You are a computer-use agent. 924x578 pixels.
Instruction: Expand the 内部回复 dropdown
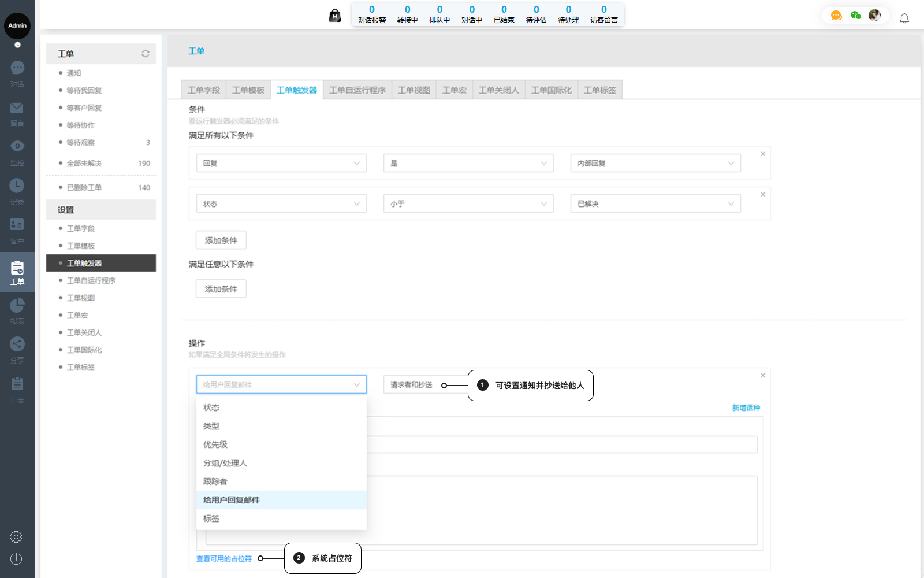(x=655, y=164)
